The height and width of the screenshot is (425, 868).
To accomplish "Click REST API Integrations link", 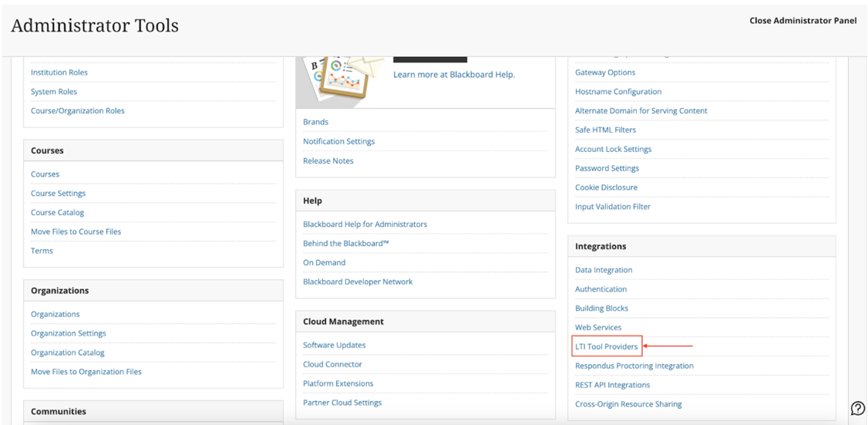I will tap(612, 385).
